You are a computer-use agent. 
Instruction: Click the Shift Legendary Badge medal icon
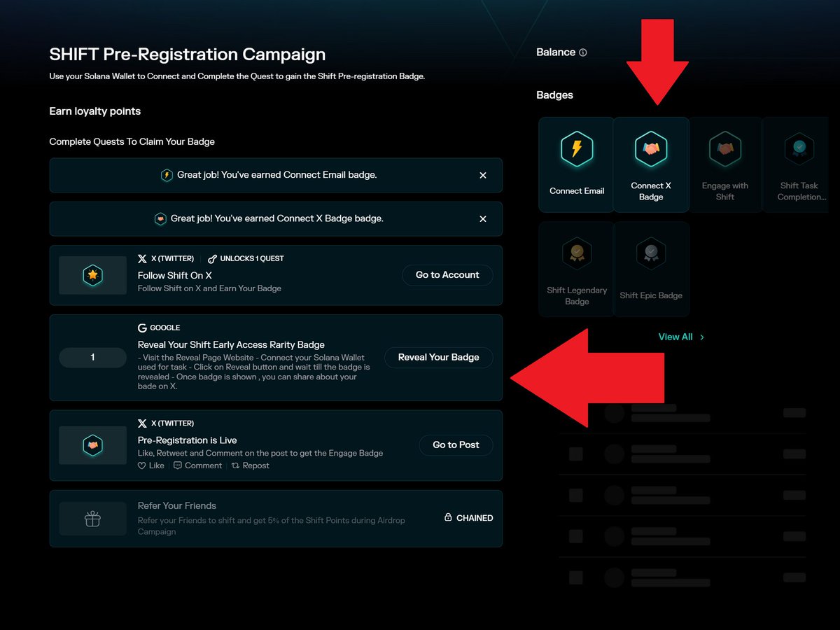[577, 253]
